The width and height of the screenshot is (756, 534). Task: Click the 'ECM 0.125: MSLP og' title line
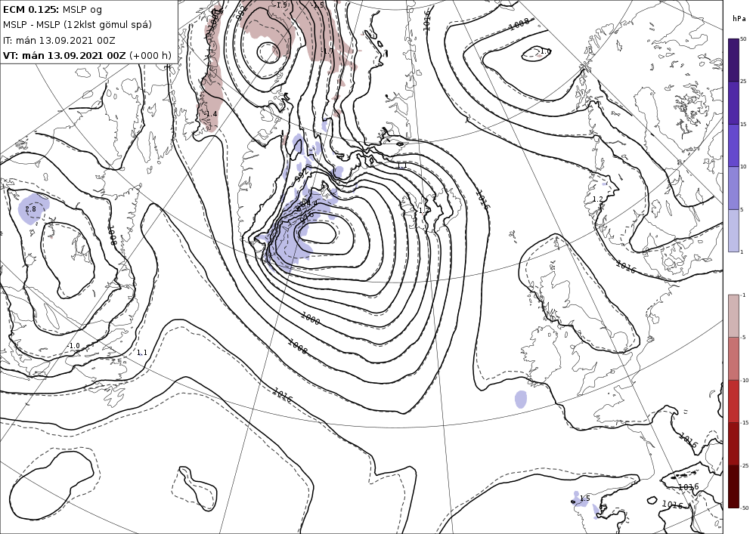[x=53, y=9]
